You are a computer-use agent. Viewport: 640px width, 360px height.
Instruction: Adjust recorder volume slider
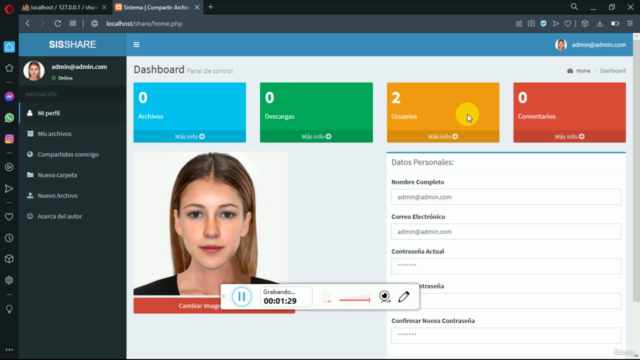point(354,300)
